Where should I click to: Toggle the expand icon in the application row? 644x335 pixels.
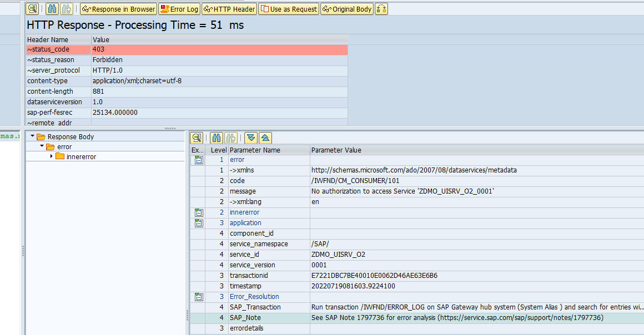pyautogui.click(x=198, y=223)
